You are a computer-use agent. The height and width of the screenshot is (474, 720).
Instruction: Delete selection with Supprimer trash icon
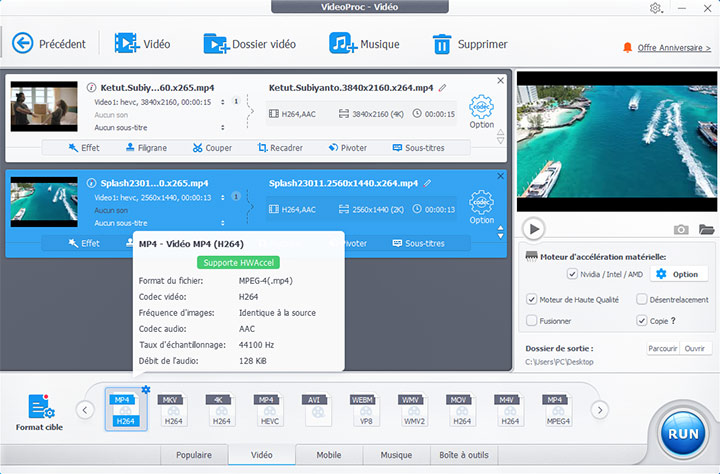[442, 44]
